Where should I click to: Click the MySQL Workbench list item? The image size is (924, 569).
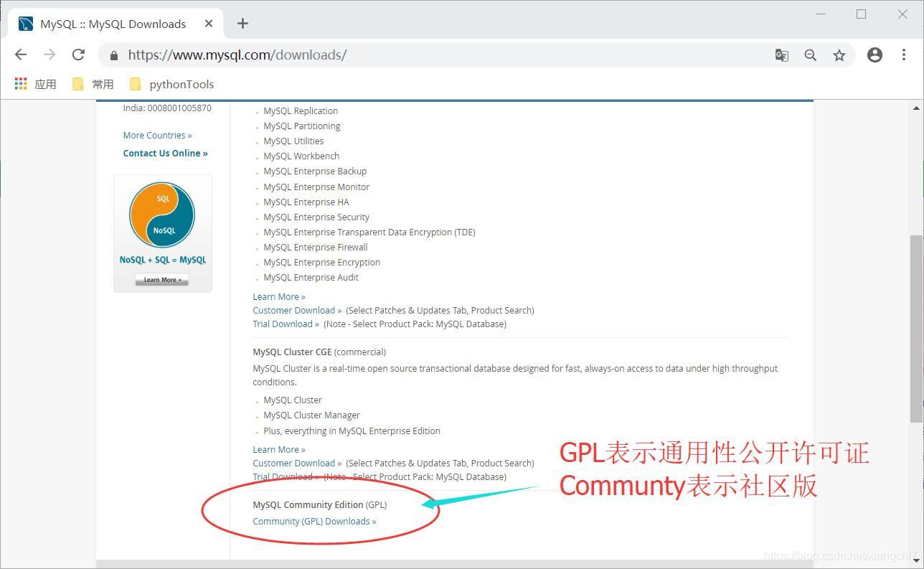click(301, 156)
